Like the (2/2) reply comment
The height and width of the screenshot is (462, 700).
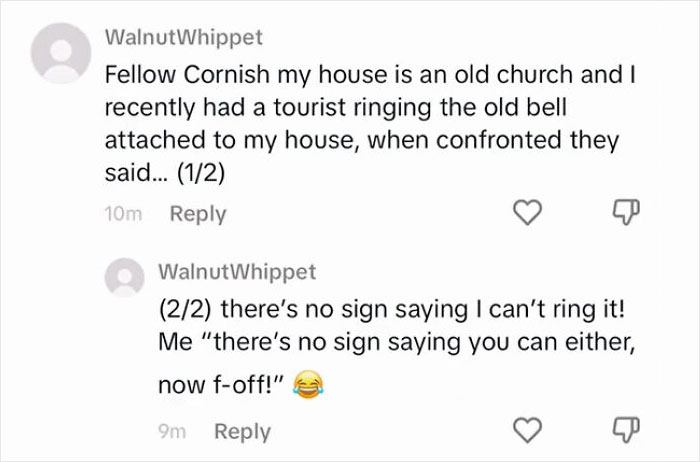coord(530,431)
